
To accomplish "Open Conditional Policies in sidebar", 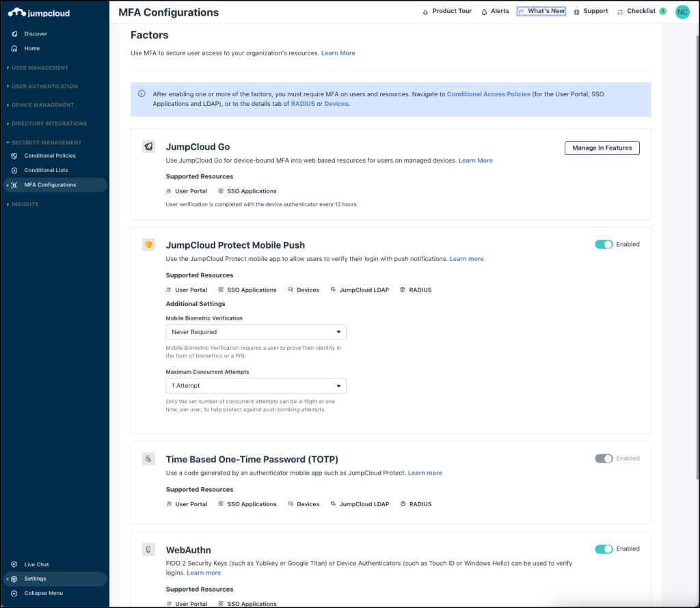I will (x=50, y=156).
